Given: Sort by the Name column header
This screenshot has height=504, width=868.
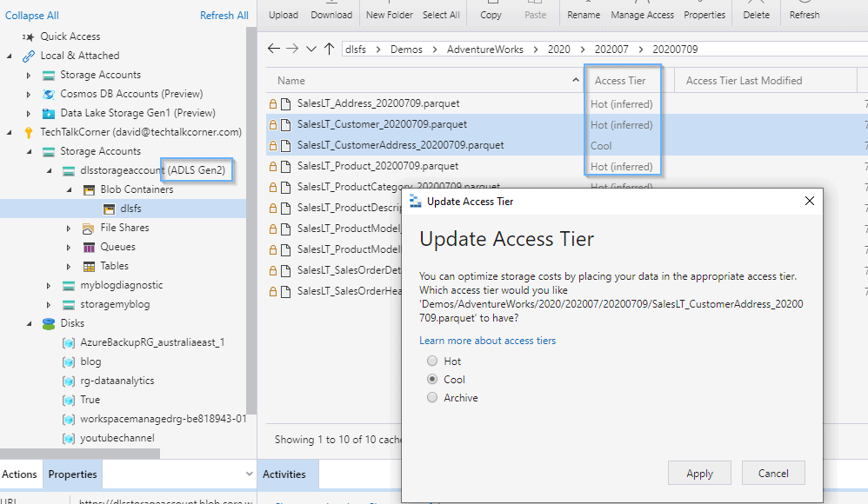Looking at the screenshot, I should [424, 81].
